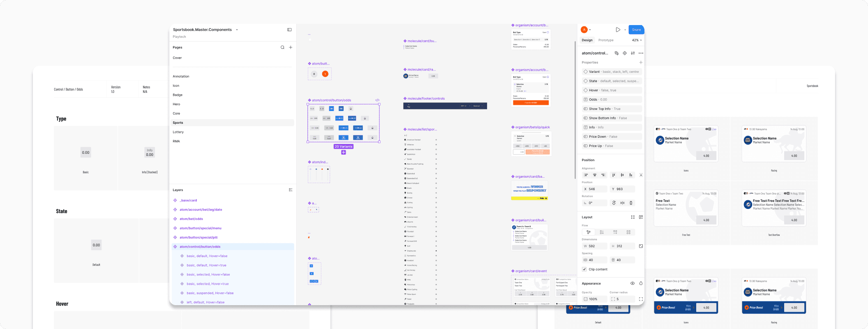Click the collapse layout icon in Layout header
The image size is (868, 329).
click(x=633, y=217)
